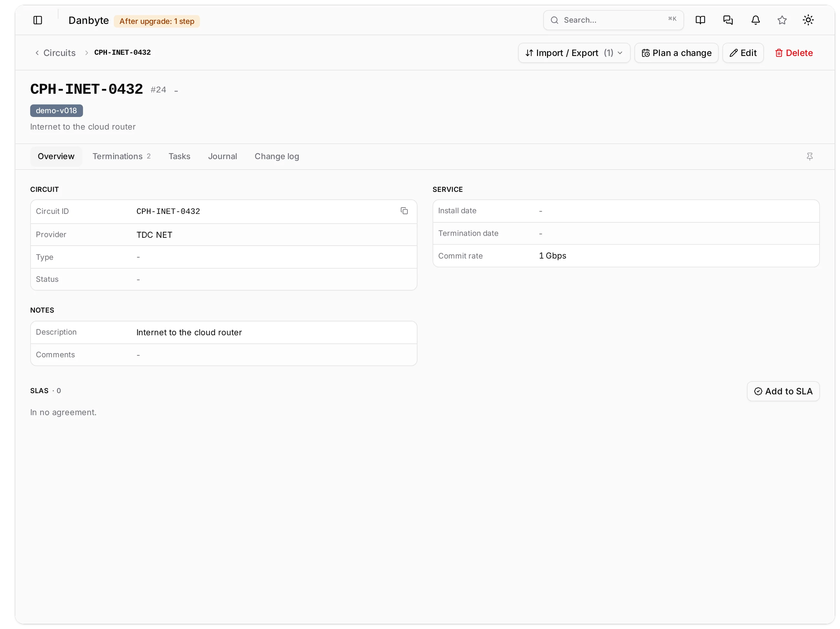Expand the Import / Export dropdown
840x629 pixels.
pos(574,53)
